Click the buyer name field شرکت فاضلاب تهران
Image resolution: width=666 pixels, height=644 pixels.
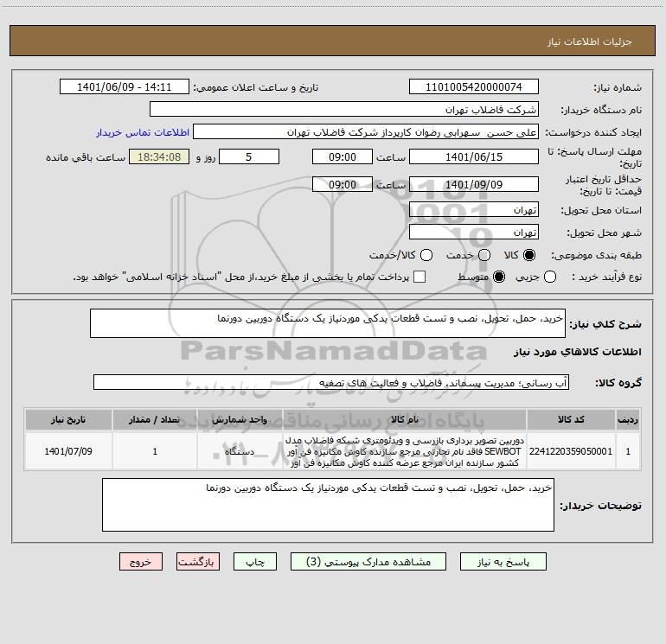344,110
